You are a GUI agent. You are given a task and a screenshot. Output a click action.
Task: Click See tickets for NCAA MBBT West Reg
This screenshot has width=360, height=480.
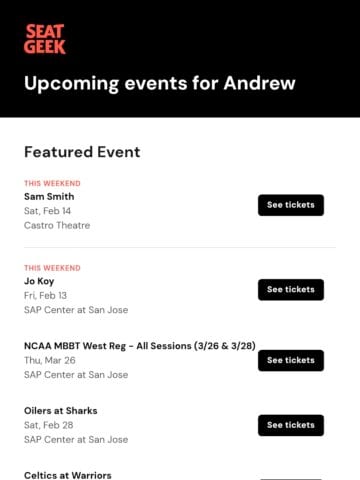tap(291, 360)
